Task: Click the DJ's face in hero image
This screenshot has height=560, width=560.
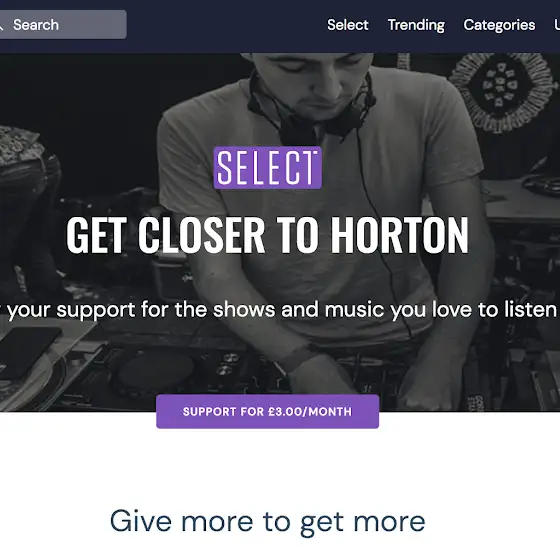Action: pos(314,77)
